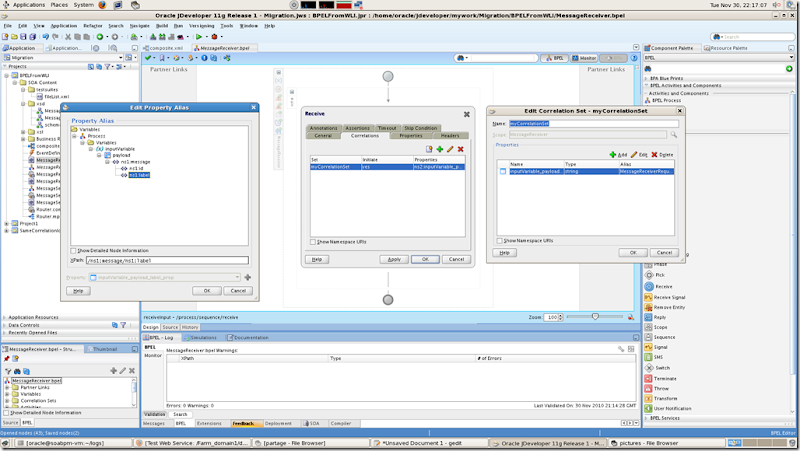Toggle Show Namespace URIs in Receive dialog

[313, 242]
